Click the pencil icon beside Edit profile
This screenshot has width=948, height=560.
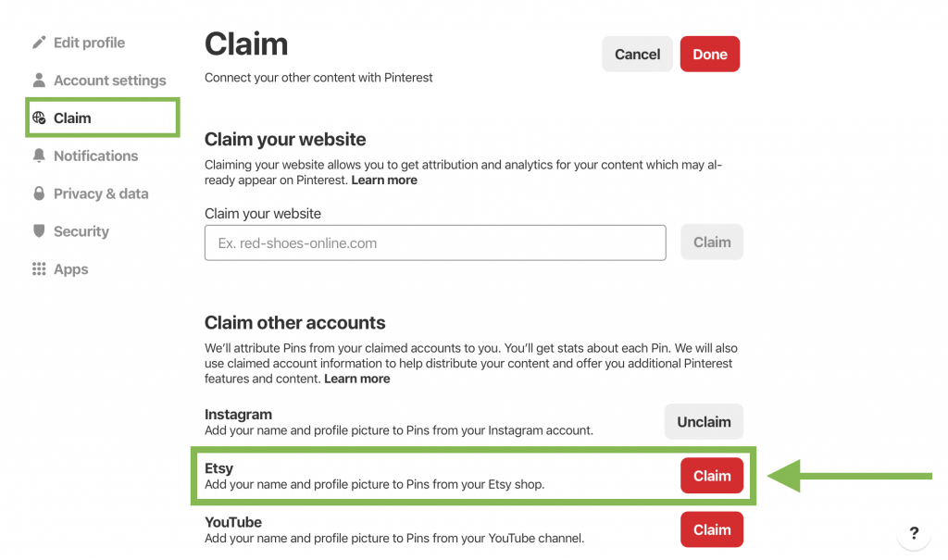point(39,43)
